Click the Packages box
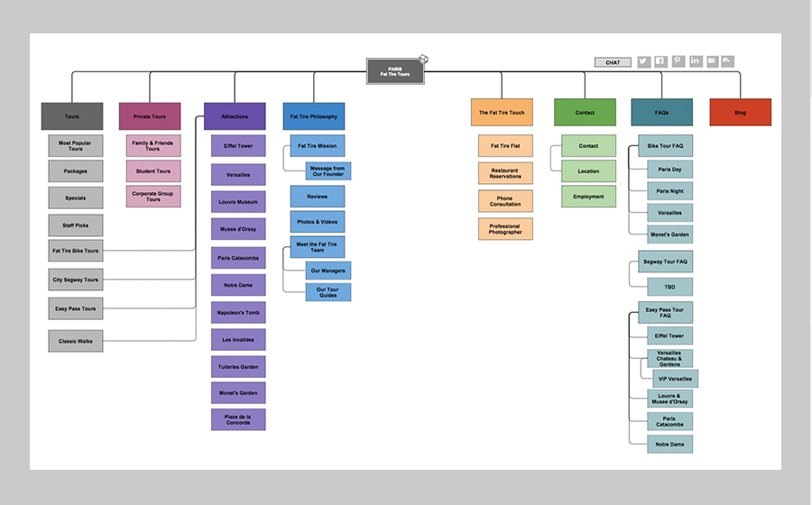Screen dimensions: 812x505 pyautogui.click(x=76, y=170)
